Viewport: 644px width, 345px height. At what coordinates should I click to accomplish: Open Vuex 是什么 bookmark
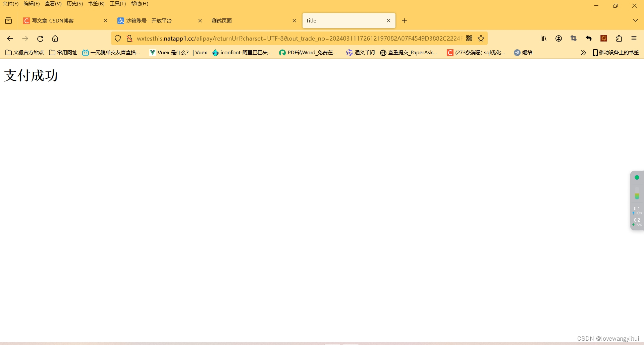pos(178,53)
